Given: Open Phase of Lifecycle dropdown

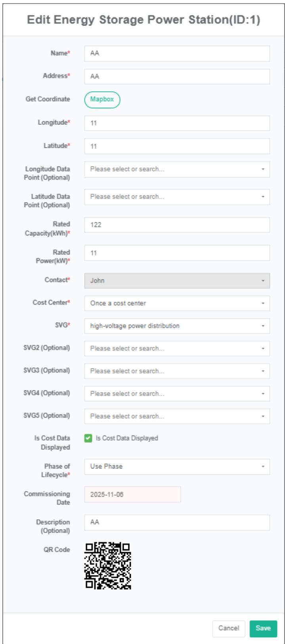Looking at the screenshot, I should tap(177, 466).
